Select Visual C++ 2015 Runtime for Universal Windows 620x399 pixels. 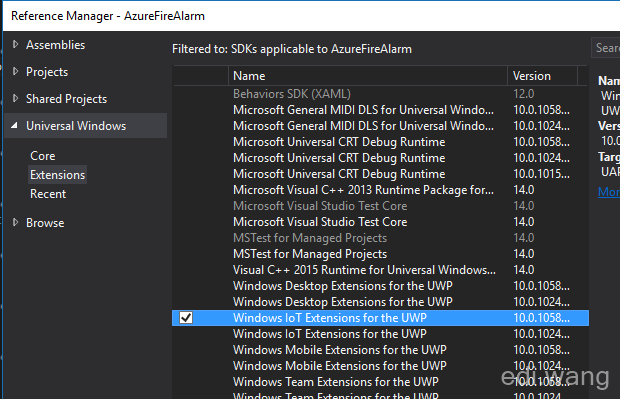(380, 270)
